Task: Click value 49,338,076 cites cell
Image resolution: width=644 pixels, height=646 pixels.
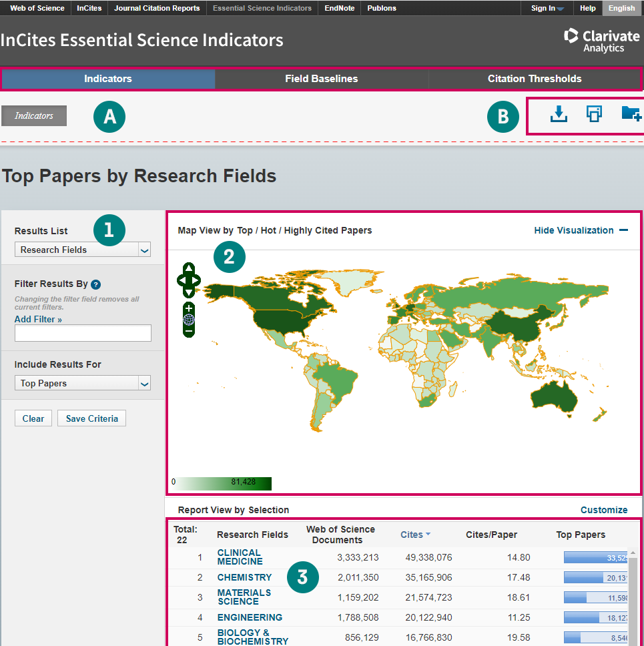Action: pyautogui.click(x=428, y=557)
